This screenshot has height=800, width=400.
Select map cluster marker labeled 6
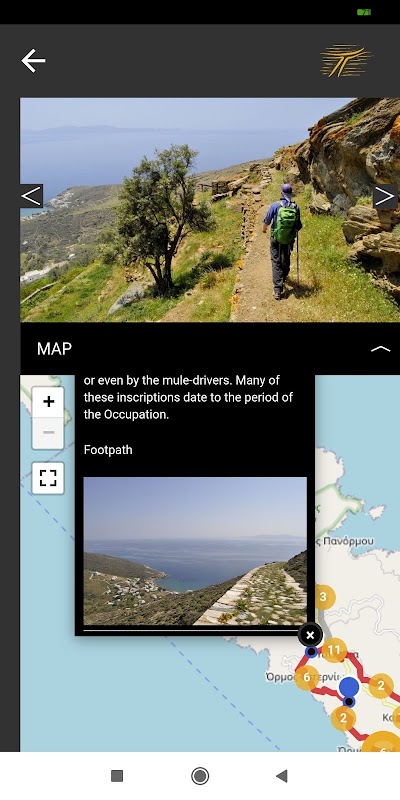tap(307, 678)
